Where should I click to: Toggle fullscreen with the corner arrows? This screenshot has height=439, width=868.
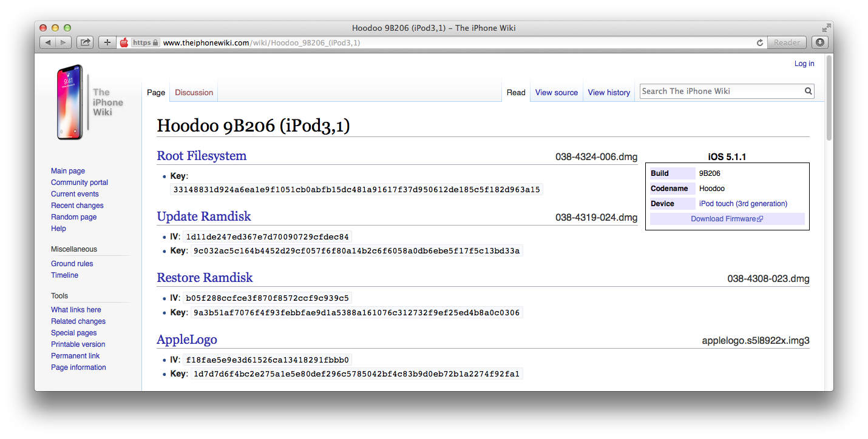point(826,27)
